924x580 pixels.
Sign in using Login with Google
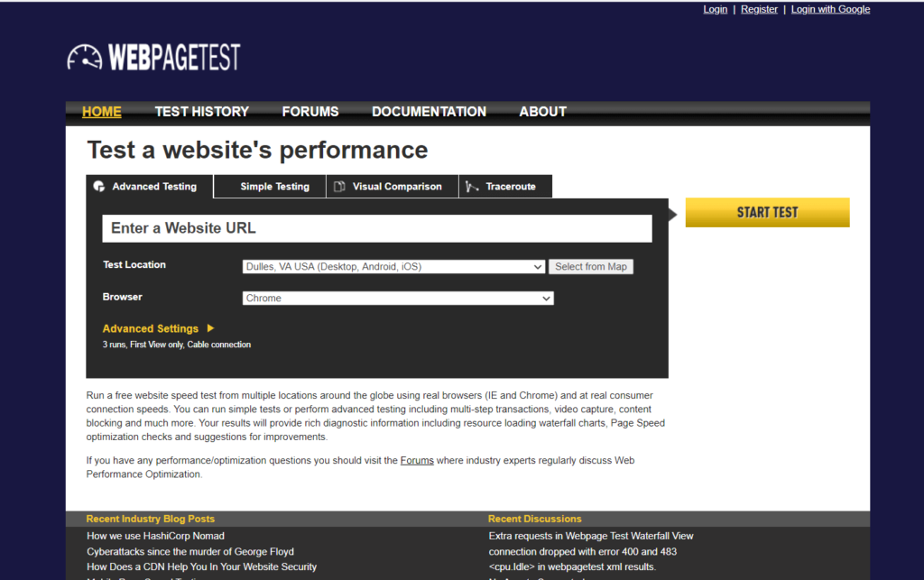(x=830, y=9)
